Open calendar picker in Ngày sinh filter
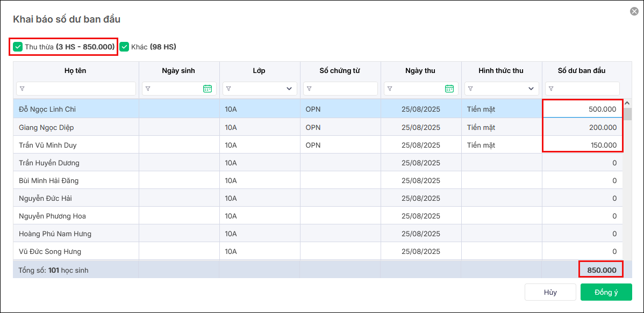Image resolution: width=644 pixels, height=313 pixels. 207,89
